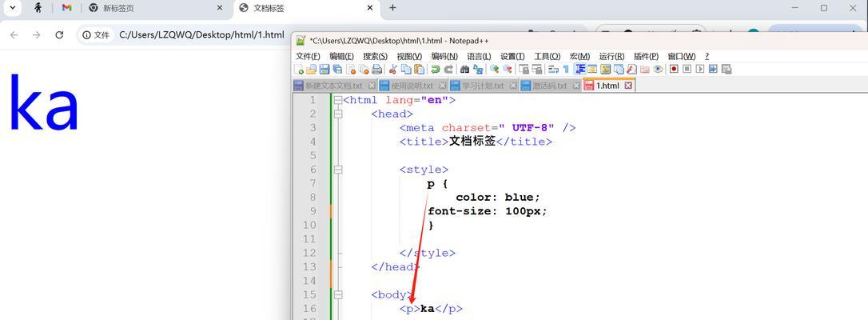868x320 pixels.
Task: Zoom in using the magnifier plus icon
Action: coord(494,70)
